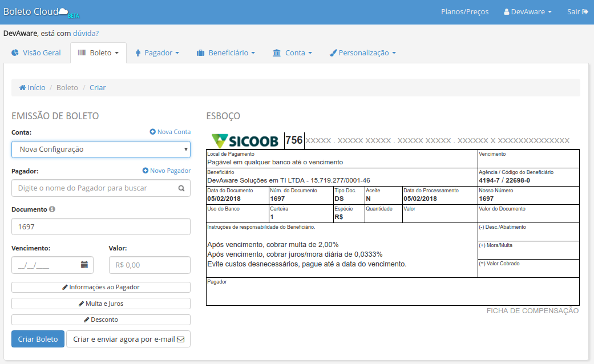The width and height of the screenshot is (594, 364).
Task: Click the info icon next to Documento
Action: (x=52, y=209)
